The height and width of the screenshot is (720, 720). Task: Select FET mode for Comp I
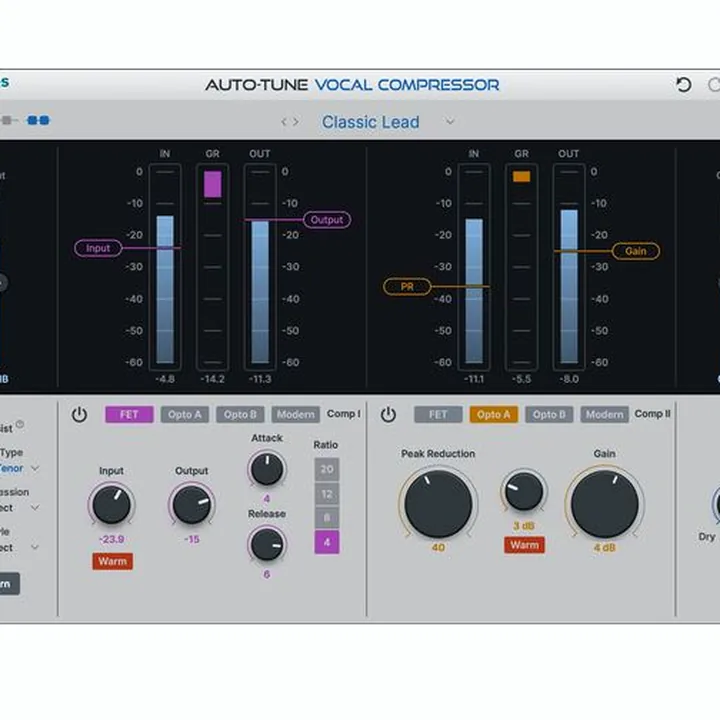coord(129,415)
